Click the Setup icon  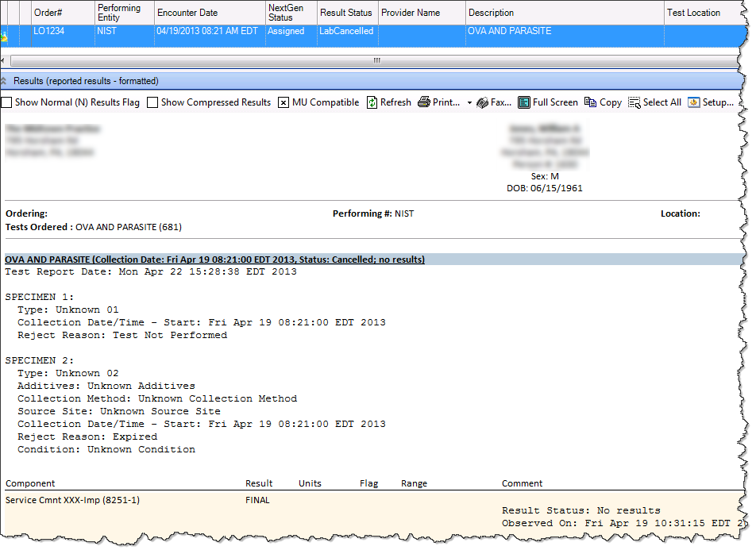point(694,102)
